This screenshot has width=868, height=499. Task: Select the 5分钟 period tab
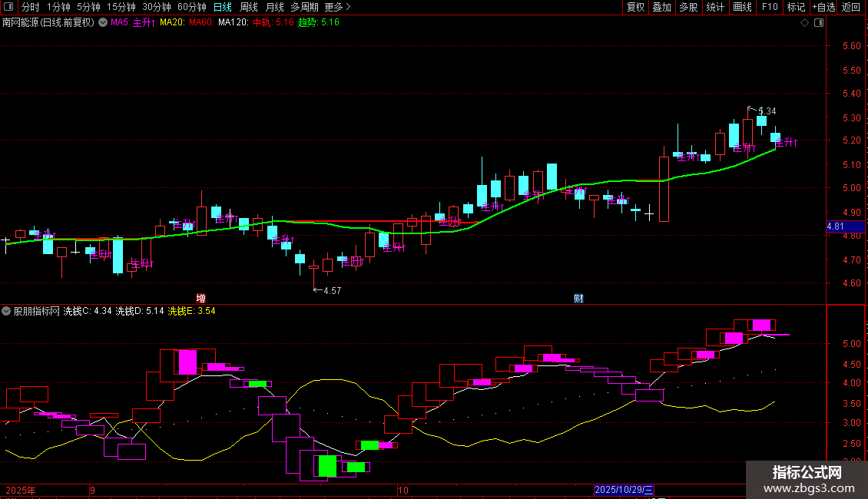pyautogui.click(x=88, y=7)
